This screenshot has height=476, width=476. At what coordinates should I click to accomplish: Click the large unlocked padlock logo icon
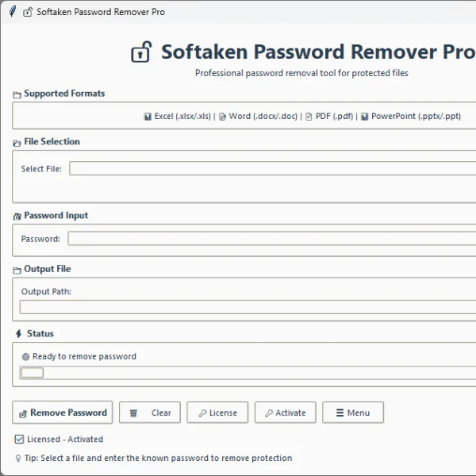pos(141,52)
